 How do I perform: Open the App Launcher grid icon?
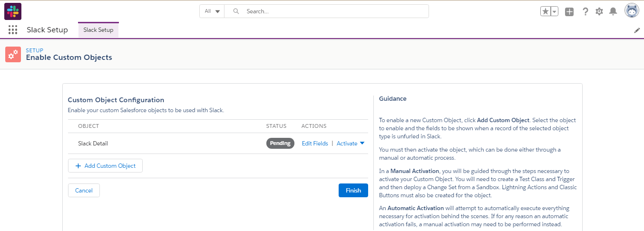point(13,30)
